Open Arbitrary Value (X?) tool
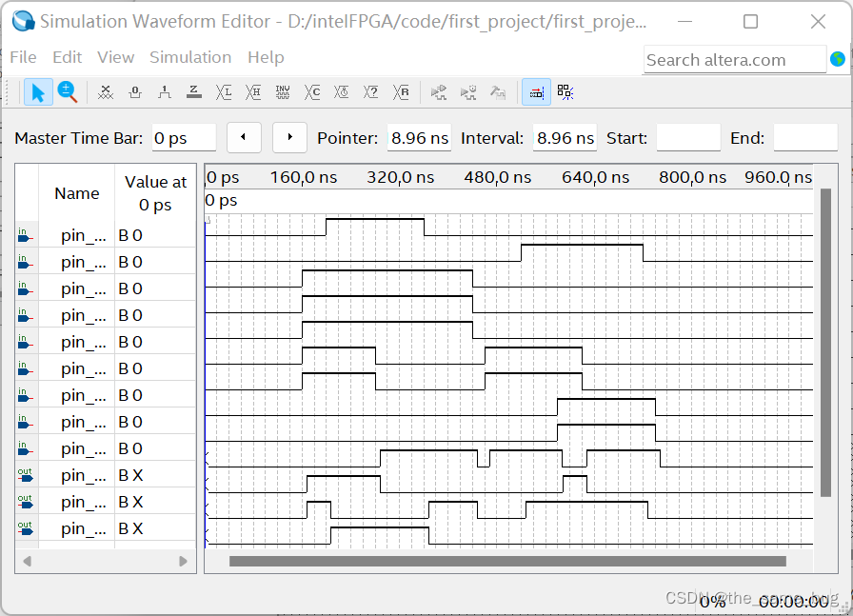 click(x=371, y=92)
